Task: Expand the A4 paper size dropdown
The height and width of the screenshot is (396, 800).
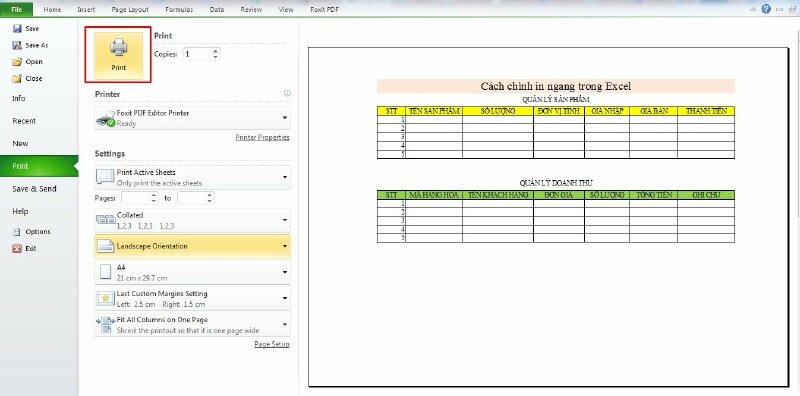Action: tap(285, 272)
